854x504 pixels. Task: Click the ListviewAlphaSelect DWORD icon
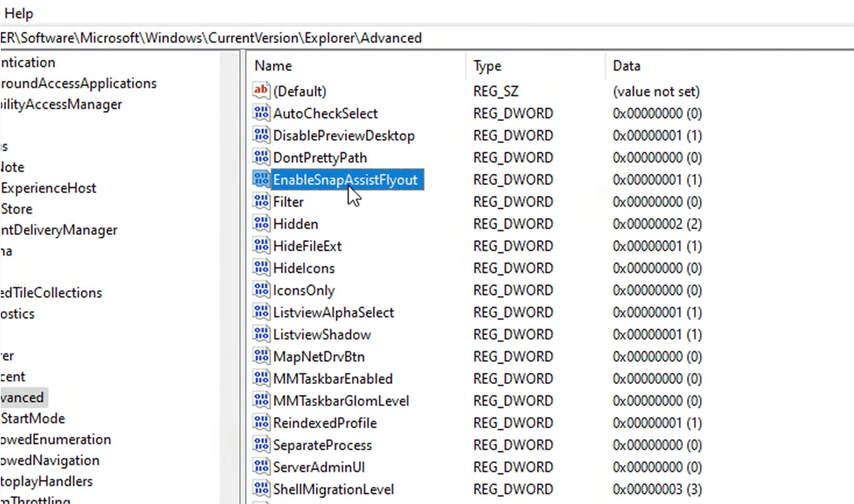[x=261, y=312]
